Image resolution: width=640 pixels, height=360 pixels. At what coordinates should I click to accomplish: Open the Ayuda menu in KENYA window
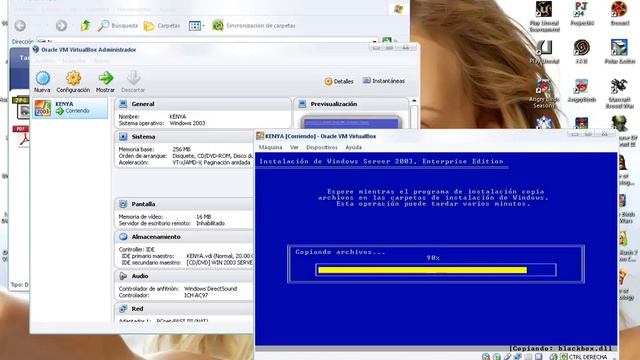point(353,147)
